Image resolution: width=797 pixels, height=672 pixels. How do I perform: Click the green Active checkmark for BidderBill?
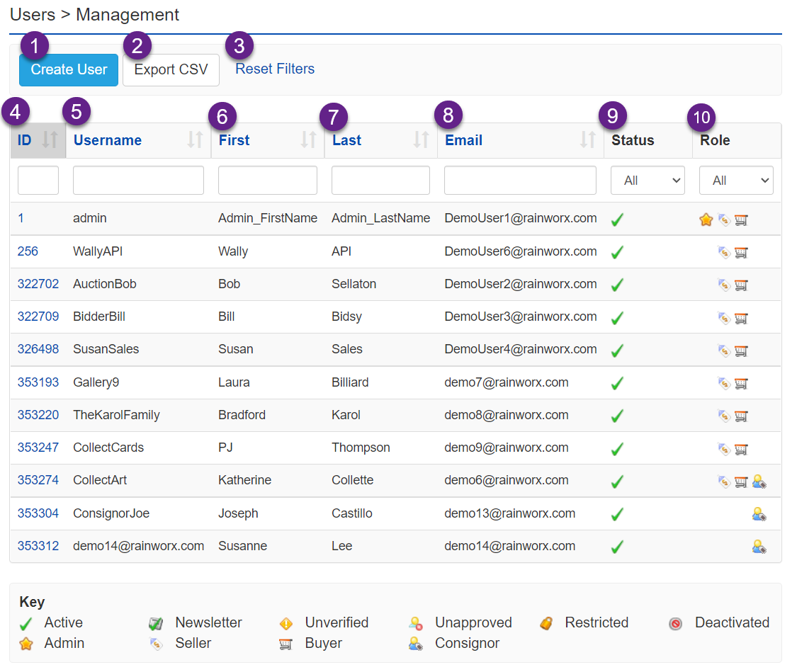pyautogui.click(x=616, y=317)
